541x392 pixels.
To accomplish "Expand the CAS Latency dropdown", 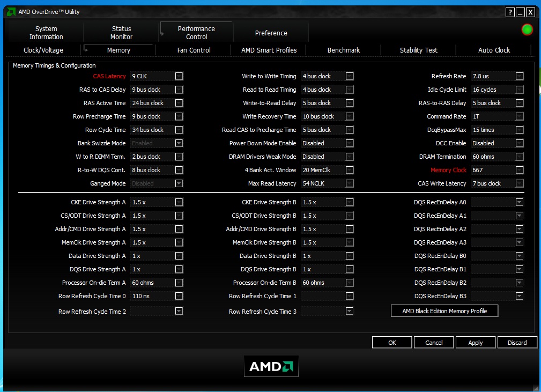I will pos(179,76).
